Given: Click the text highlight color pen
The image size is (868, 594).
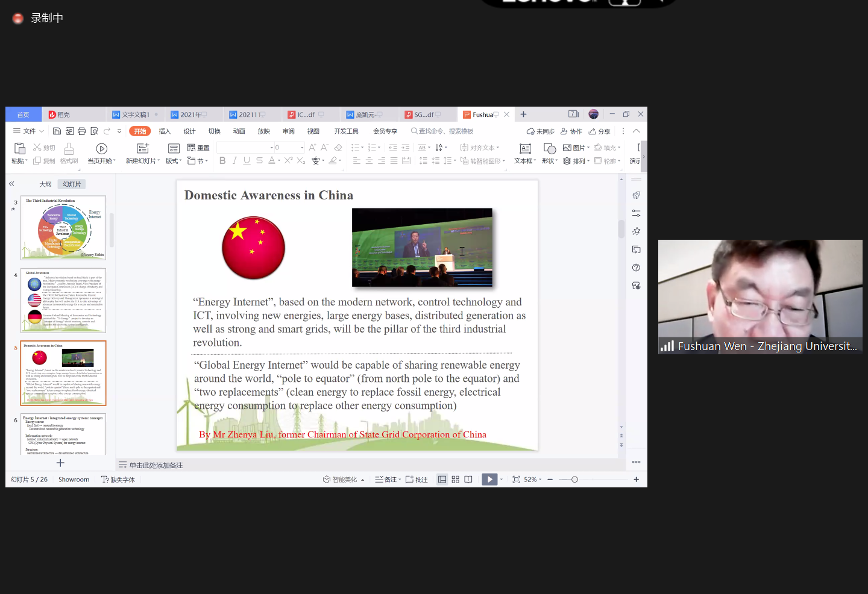Looking at the screenshot, I should pos(333,161).
